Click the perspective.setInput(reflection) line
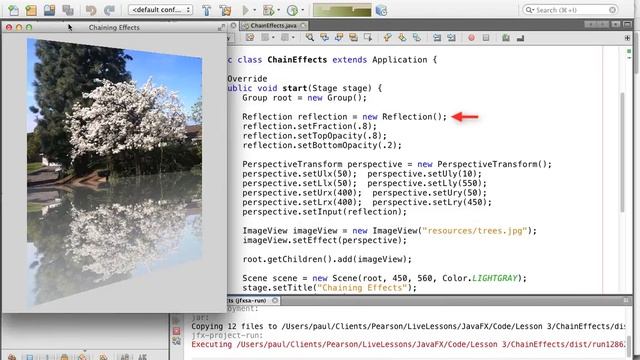The width and height of the screenshot is (640, 360). coord(324,212)
